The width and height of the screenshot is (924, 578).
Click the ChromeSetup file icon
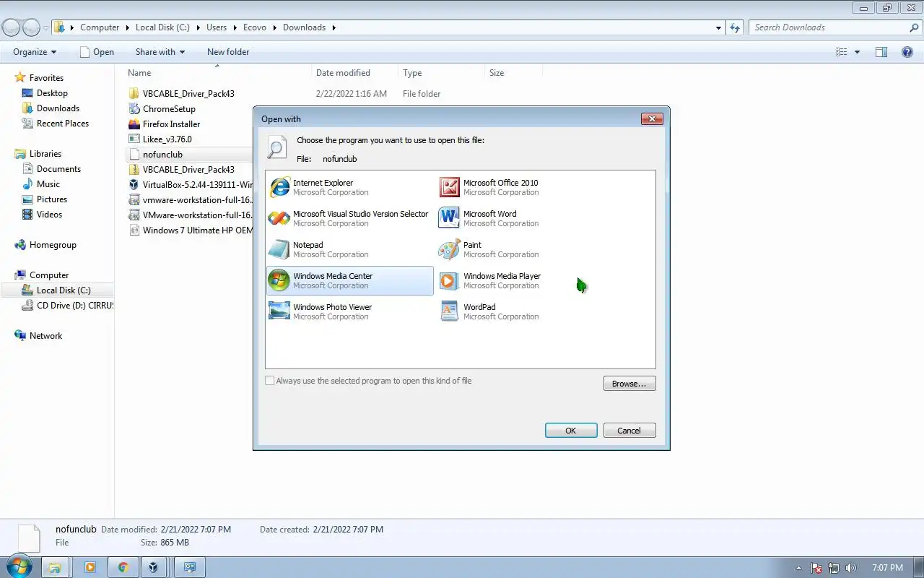click(134, 108)
